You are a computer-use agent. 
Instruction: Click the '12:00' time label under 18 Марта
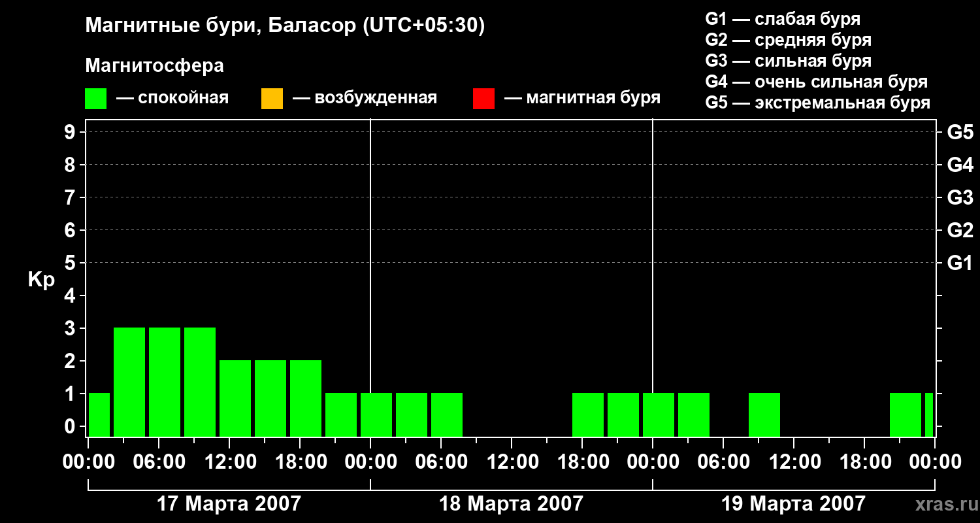click(x=512, y=462)
